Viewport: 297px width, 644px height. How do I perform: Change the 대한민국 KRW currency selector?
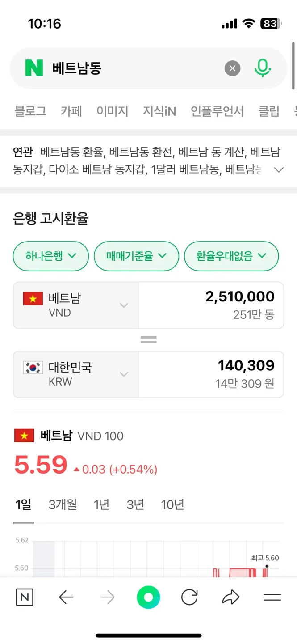75,374
